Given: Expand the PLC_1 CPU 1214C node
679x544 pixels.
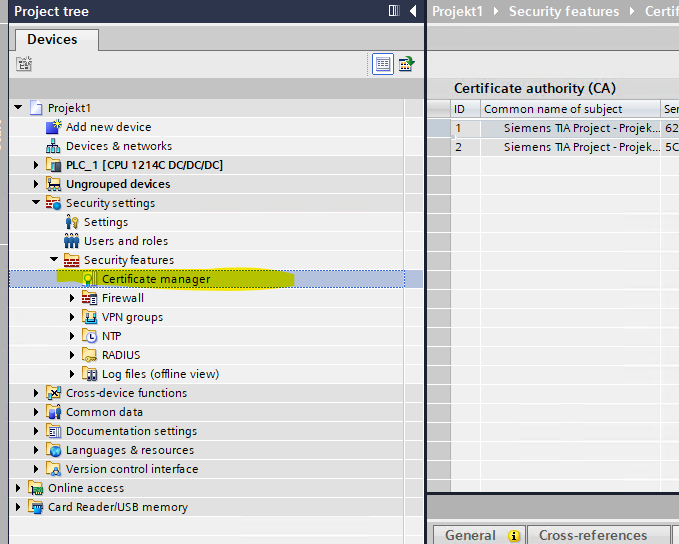Looking at the screenshot, I should pos(37,165).
